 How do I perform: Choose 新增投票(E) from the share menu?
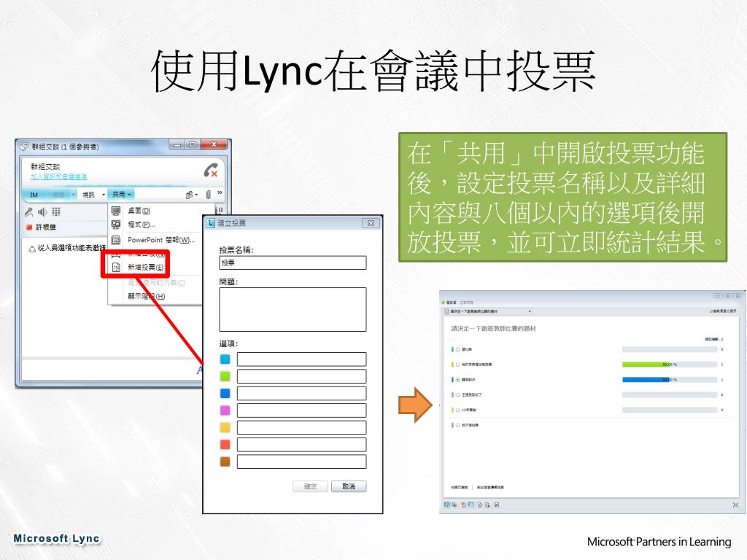[146, 268]
